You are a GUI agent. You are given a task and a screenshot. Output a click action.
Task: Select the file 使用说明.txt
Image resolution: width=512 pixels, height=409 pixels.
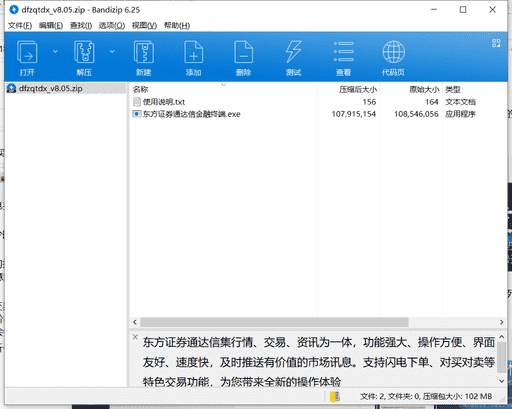point(164,102)
